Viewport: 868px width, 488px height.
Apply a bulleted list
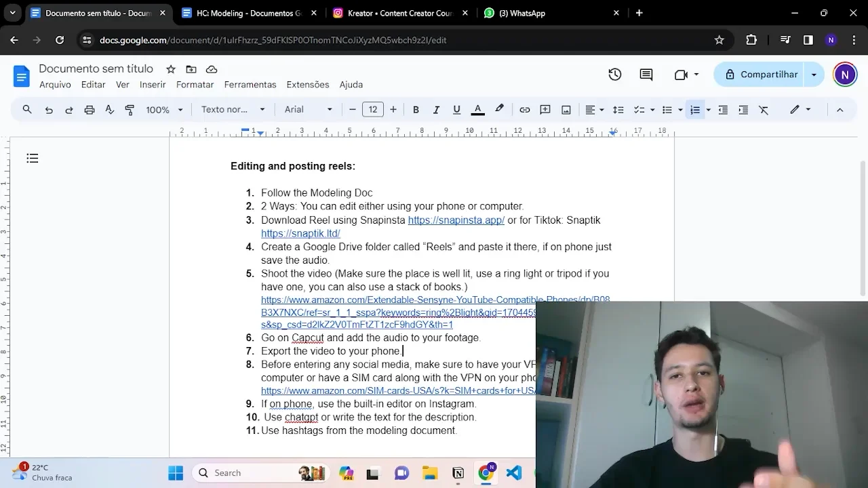click(x=667, y=110)
